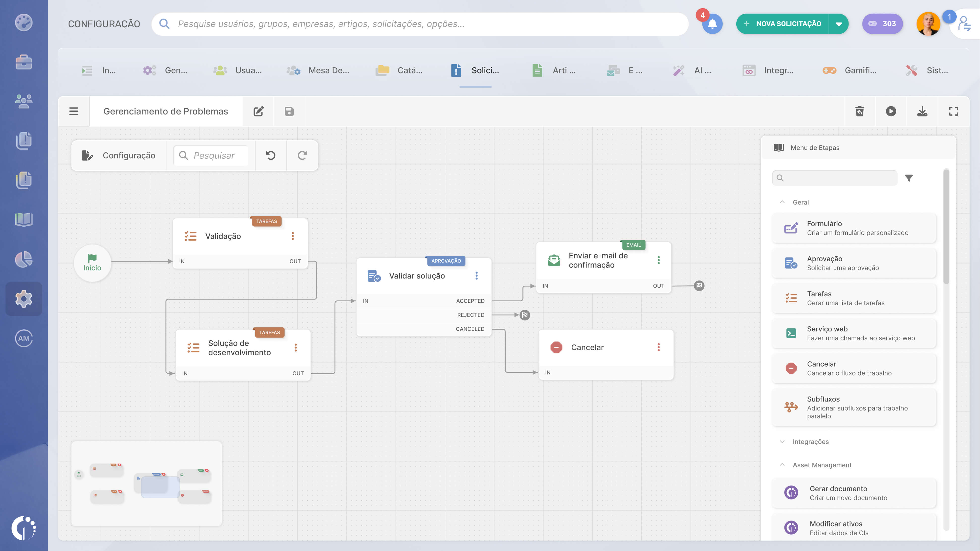Click the minimap viewport thumbnail
This screenshot has height=551, width=980.
coord(160,487)
